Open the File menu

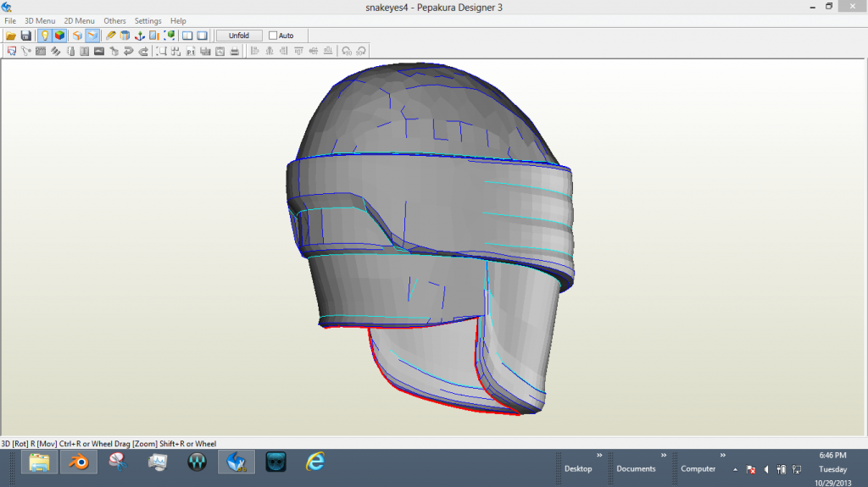[10, 20]
